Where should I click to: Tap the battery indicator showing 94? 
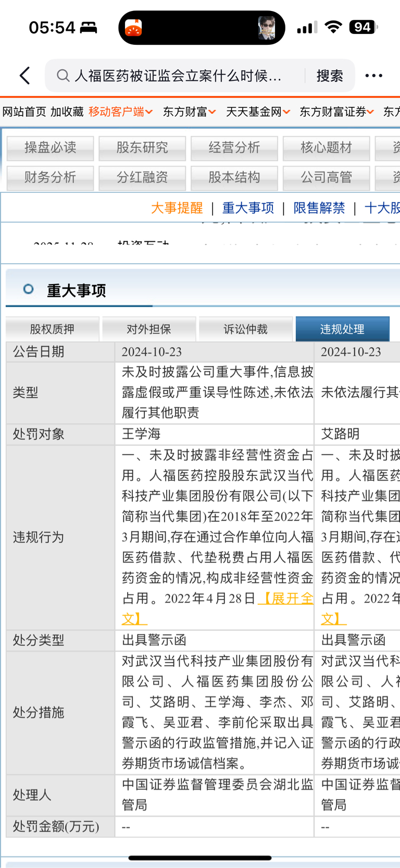364,27
